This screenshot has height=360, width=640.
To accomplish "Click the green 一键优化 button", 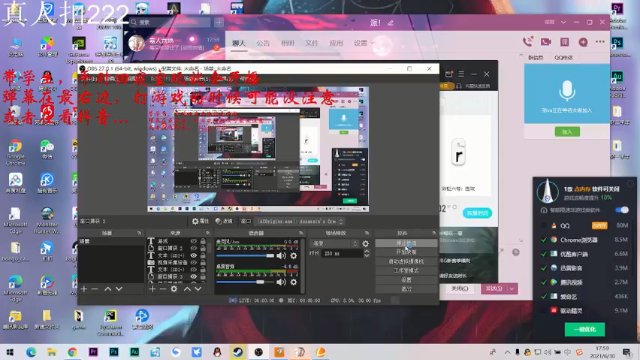I will pos(584,329).
